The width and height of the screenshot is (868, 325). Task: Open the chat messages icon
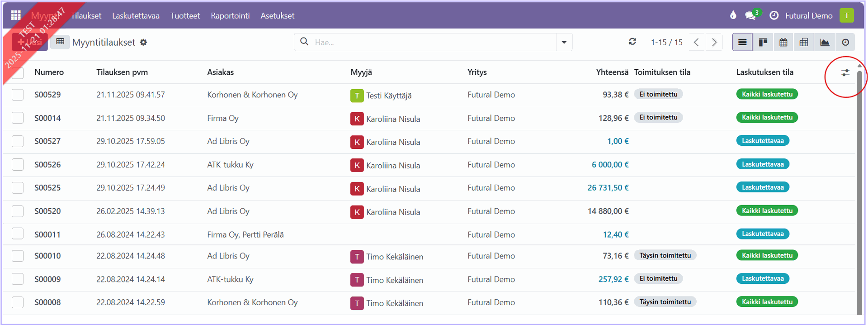point(750,15)
